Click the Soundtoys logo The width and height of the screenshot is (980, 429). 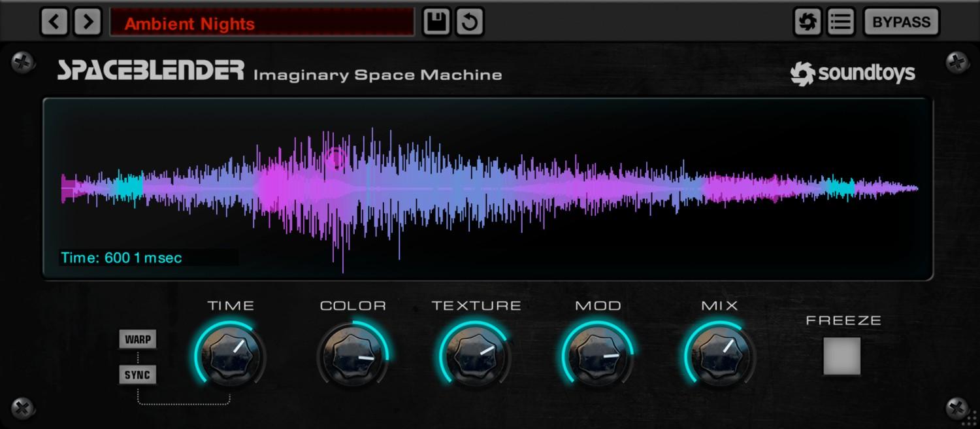point(853,73)
